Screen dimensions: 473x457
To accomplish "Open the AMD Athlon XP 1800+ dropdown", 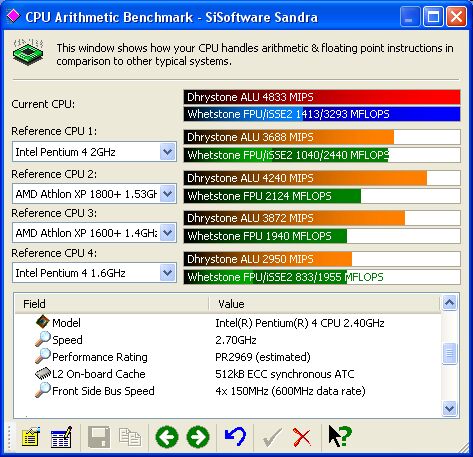I will coord(168,194).
